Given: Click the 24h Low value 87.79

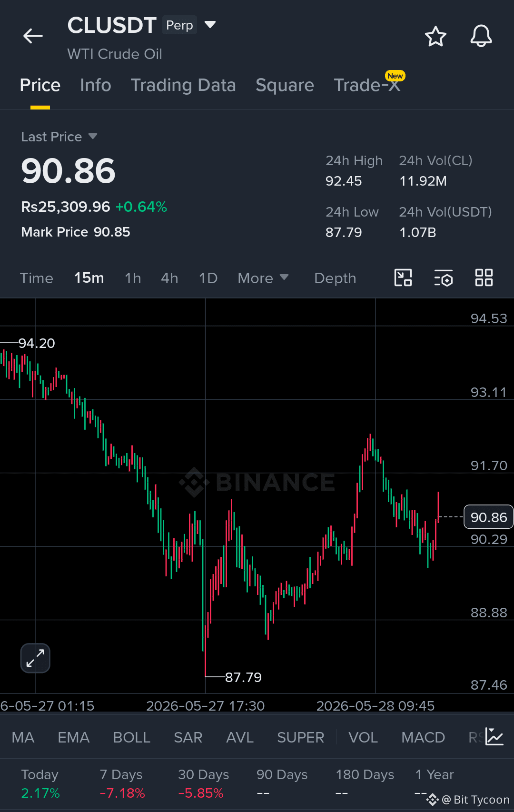Looking at the screenshot, I should [344, 232].
